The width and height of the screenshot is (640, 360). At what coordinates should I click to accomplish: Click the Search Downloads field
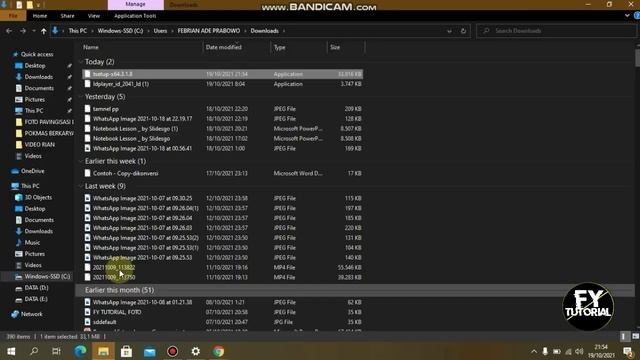(557, 31)
